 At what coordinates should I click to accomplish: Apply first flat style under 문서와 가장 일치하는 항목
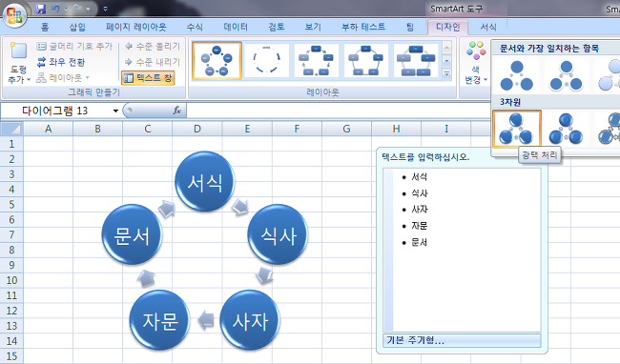point(517,75)
